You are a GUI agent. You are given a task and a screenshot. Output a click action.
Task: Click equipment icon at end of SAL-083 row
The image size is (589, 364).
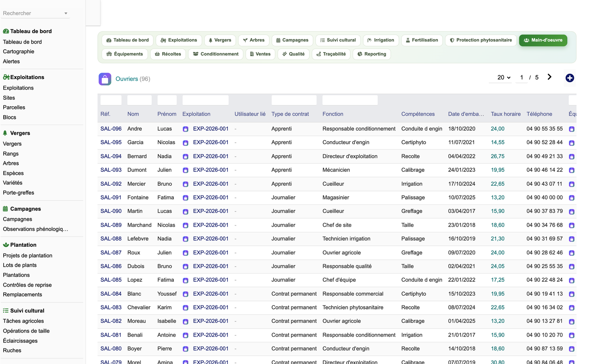571,308
